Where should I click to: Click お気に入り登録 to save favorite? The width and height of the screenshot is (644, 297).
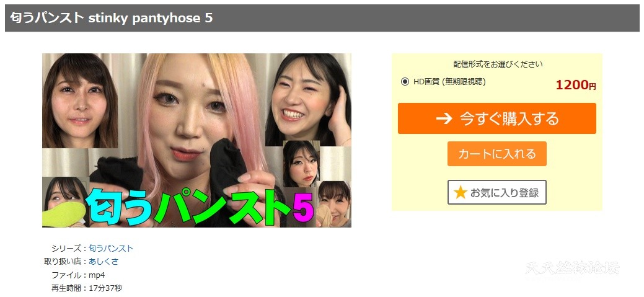(497, 192)
